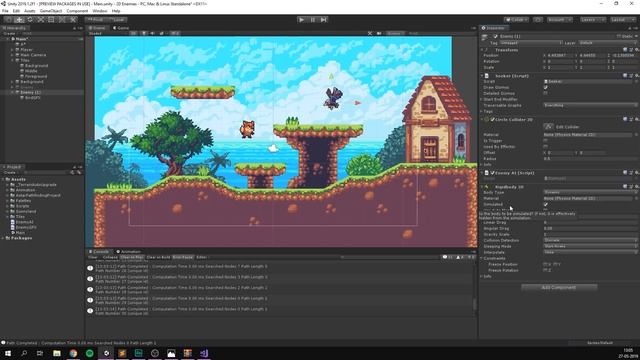
Task: Toggle Is Trigger checkbox
Action: [x=545, y=140]
